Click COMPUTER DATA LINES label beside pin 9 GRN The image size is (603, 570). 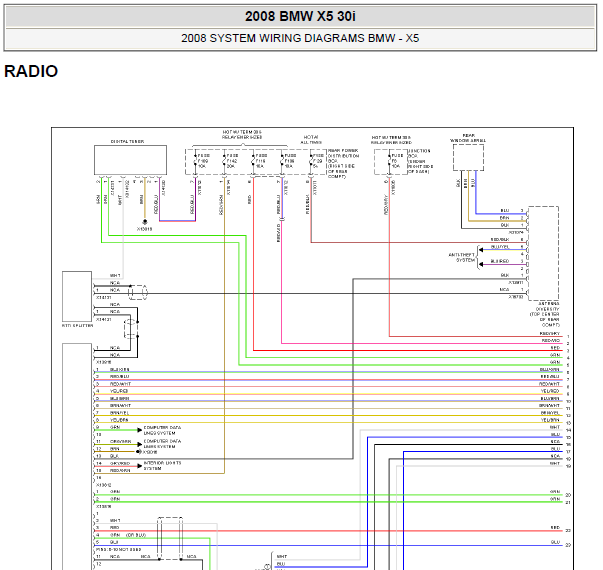[x=162, y=430]
